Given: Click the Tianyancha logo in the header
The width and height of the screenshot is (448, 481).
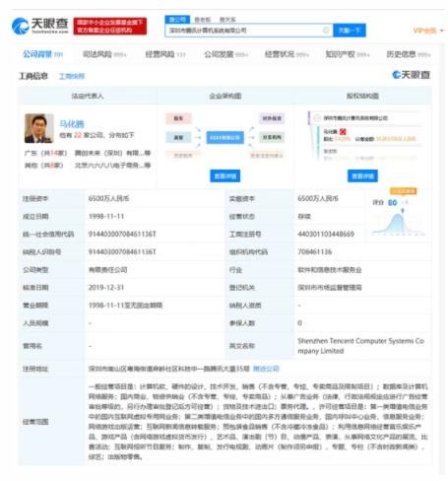Looking at the screenshot, I should [40, 26].
